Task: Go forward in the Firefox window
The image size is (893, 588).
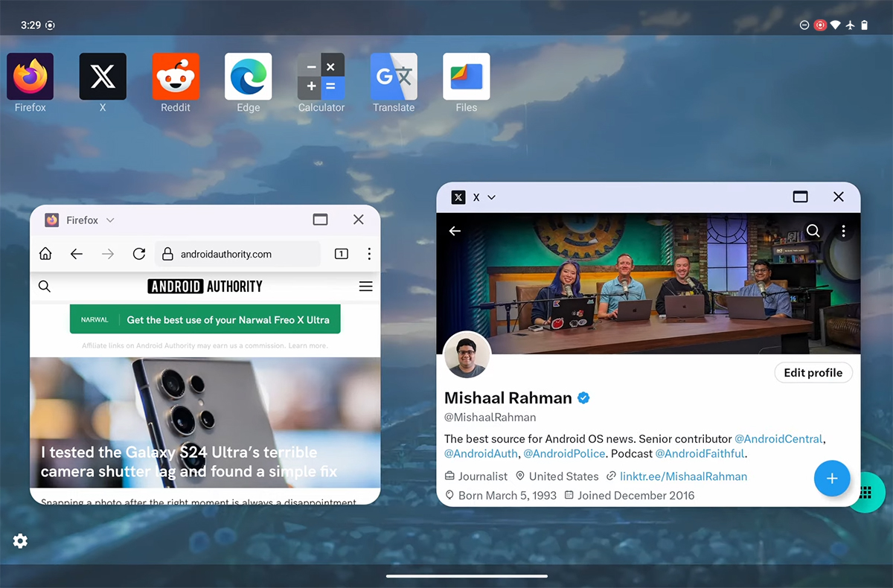Action: click(108, 254)
